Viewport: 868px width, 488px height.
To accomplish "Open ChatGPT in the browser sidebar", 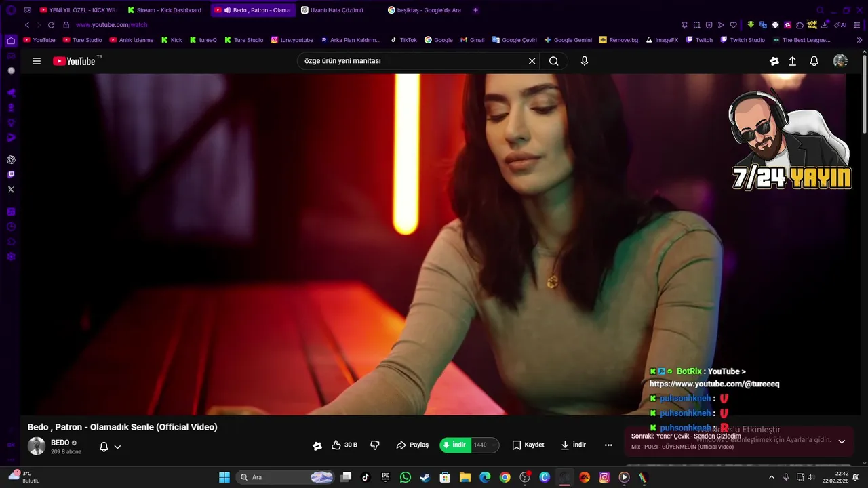I will coord(11,160).
